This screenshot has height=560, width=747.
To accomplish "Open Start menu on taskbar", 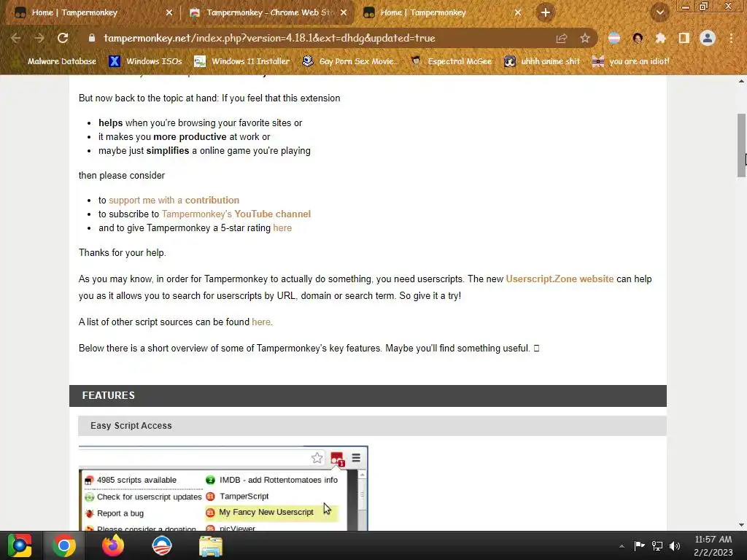I will (x=20, y=545).
